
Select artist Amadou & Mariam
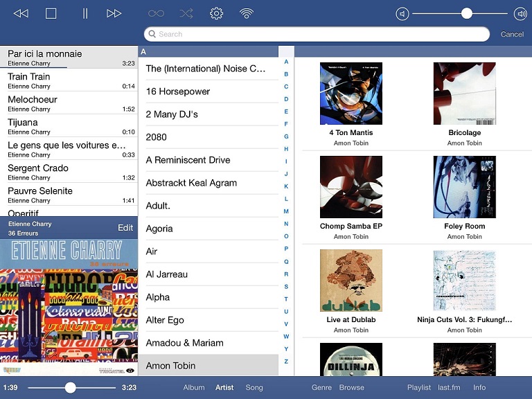tap(209, 343)
